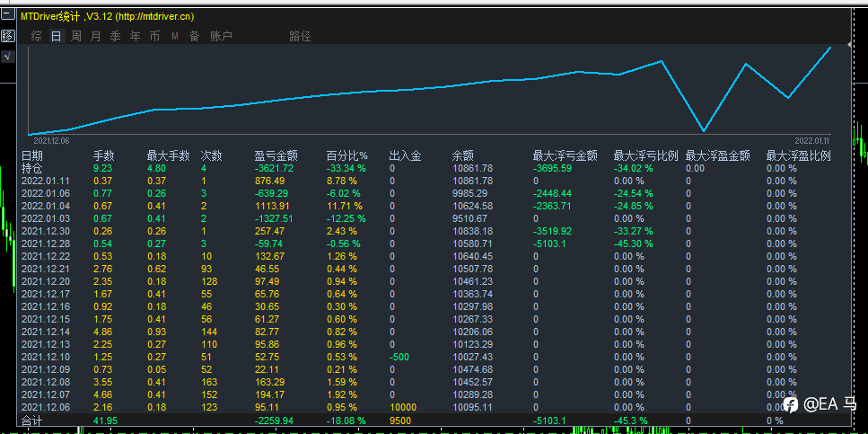Click the minimize panel icon at top-left
868x434 pixels.
8,15
